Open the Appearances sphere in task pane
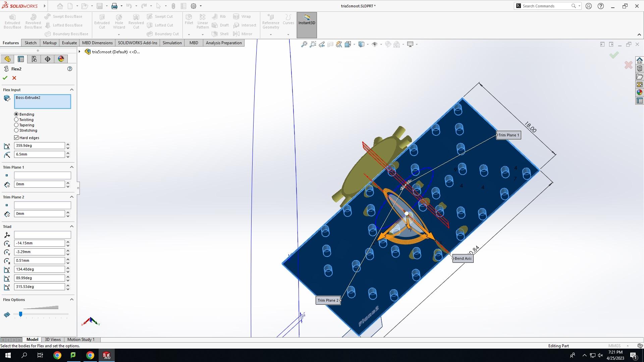The height and width of the screenshot is (362, 644). click(x=639, y=93)
